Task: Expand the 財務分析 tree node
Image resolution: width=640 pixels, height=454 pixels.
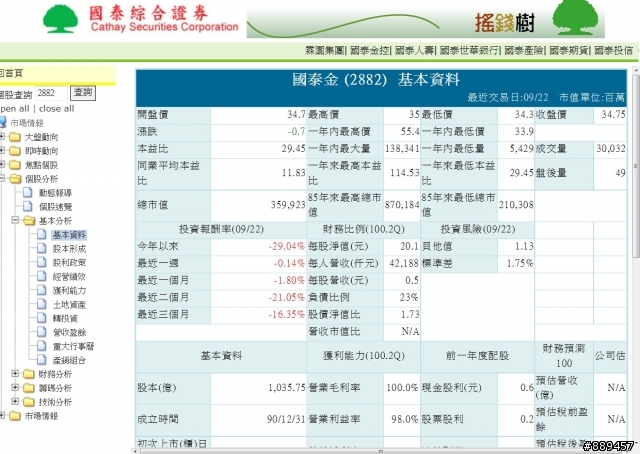Action: coord(15,374)
